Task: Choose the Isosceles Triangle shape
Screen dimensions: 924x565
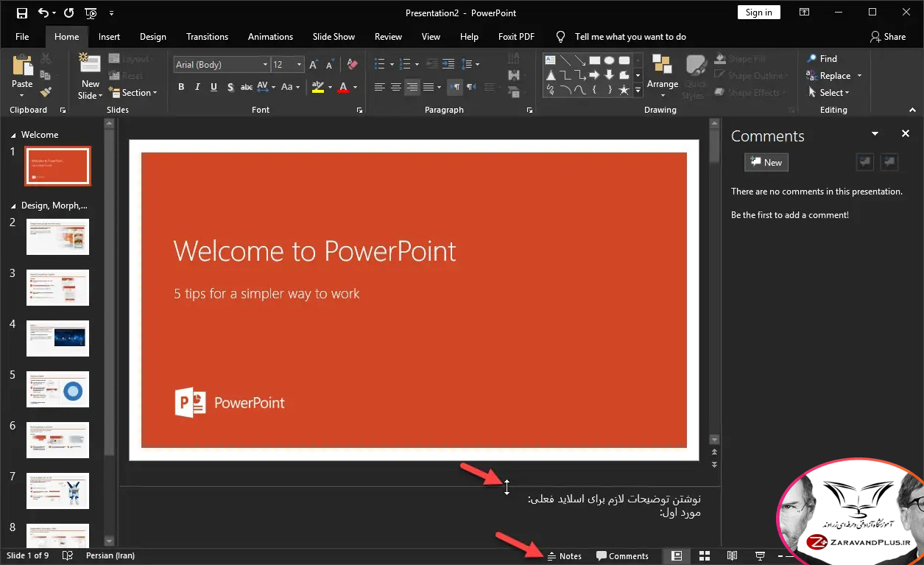Action: [x=550, y=75]
